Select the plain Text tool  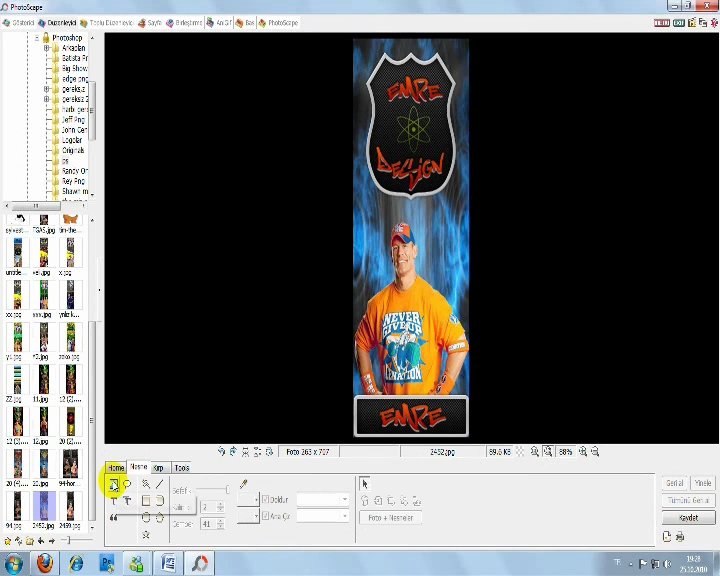click(114, 501)
